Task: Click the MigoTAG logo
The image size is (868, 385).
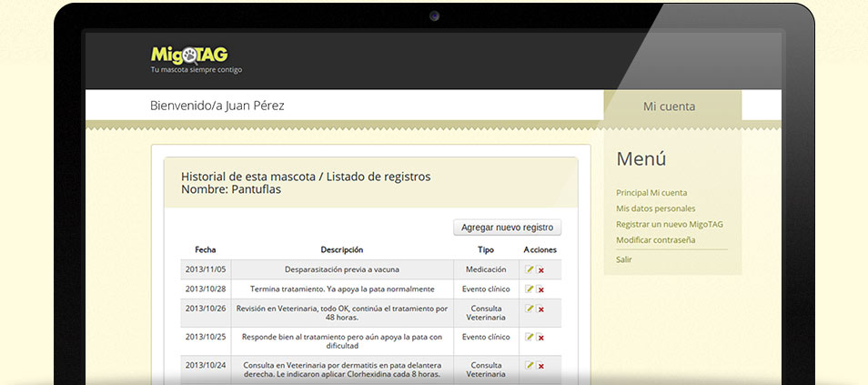Action: pos(189,55)
